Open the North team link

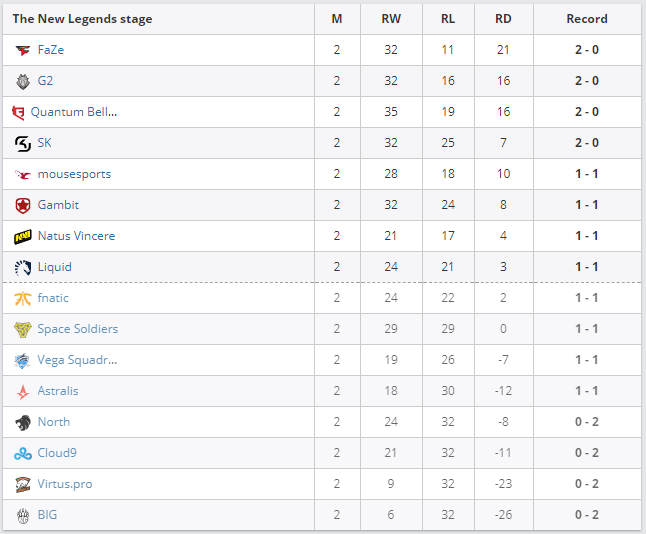[54, 422]
